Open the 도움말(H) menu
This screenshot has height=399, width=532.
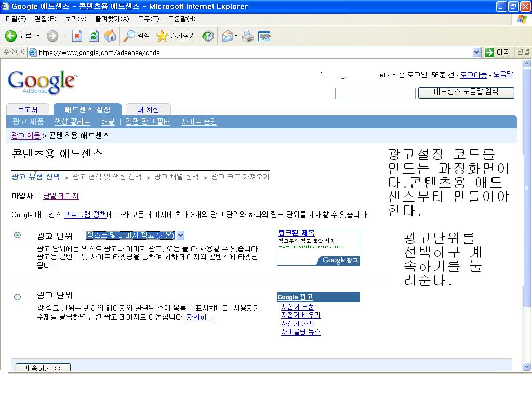(x=181, y=19)
